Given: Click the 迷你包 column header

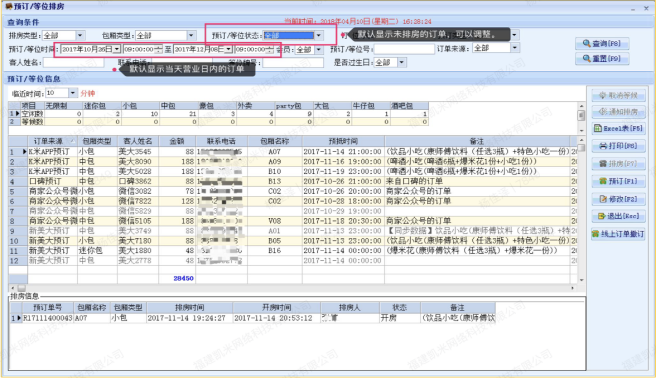Looking at the screenshot, I should [102, 106].
